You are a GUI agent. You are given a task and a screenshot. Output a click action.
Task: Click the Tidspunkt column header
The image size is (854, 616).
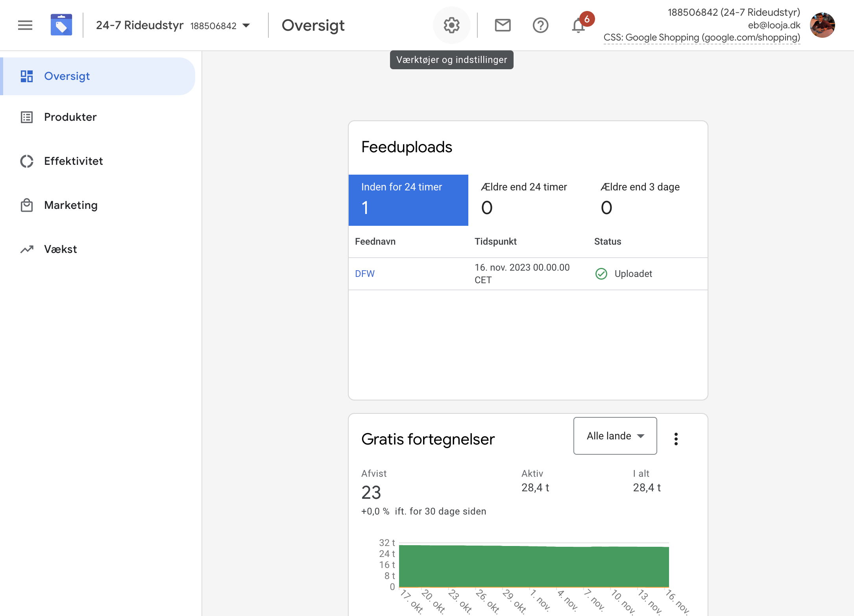(x=495, y=242)
